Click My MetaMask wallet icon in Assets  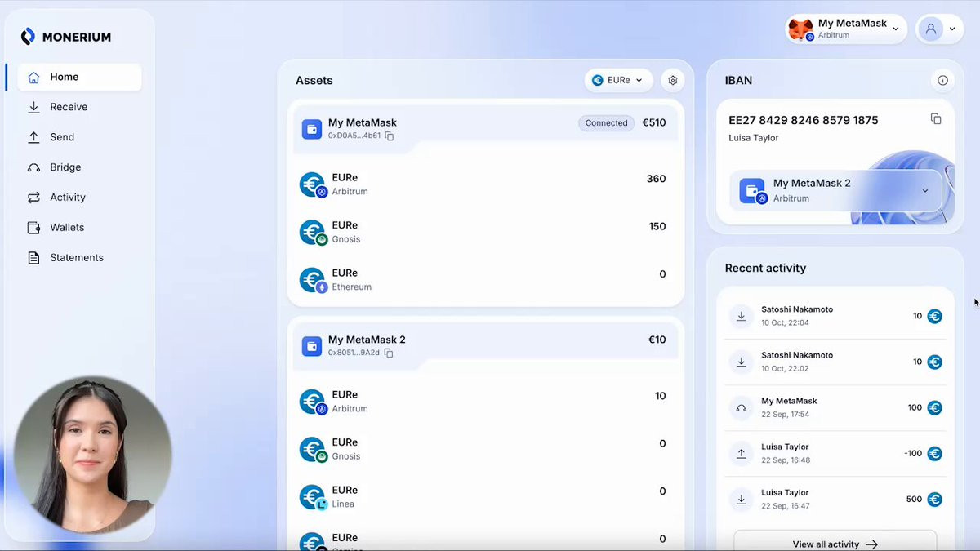pos(312,129)
